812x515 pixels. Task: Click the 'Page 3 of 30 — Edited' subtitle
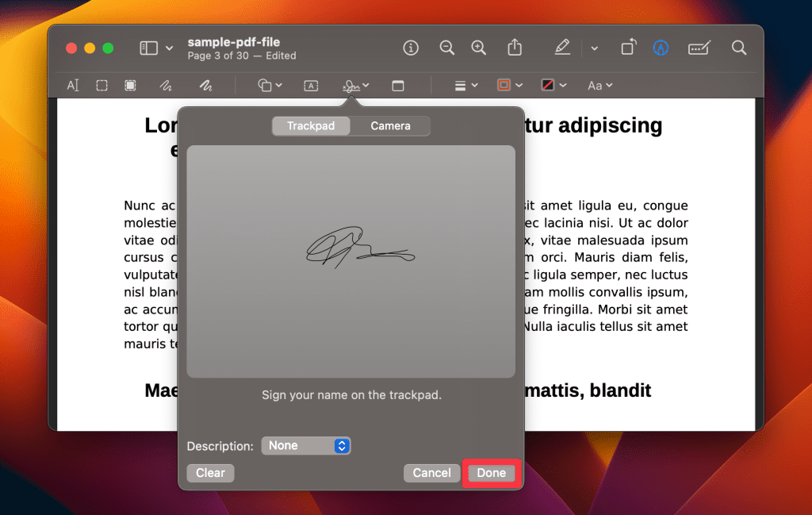click(242, 56)
